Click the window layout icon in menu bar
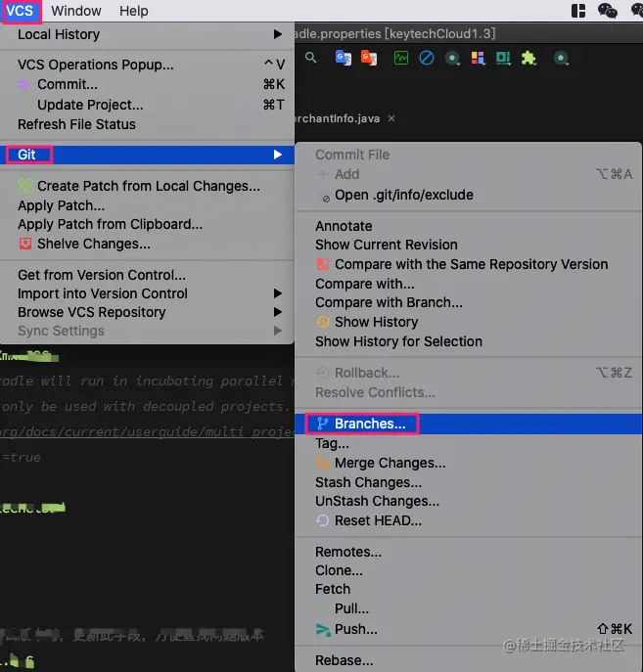Viewport: 643px width, 672px height. [x=578, y=11]
